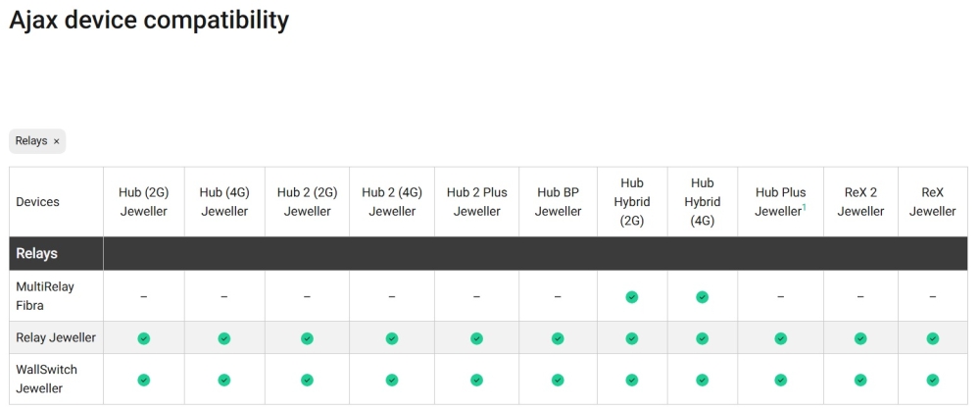Click the WallSwitch Jeweller device name
Image resolution: width=980 pixels, height=409 pixels.
(47, 380)
